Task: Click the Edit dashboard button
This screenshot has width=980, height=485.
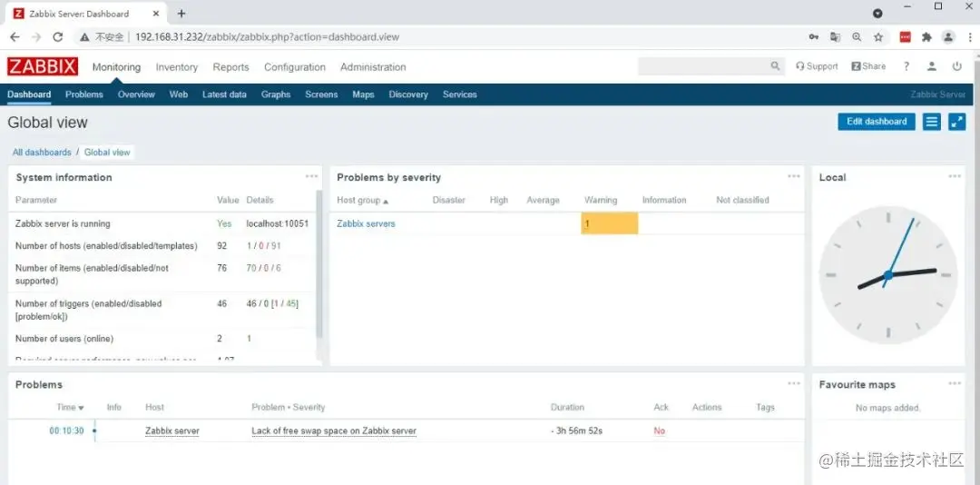Action: pos(877,122)
